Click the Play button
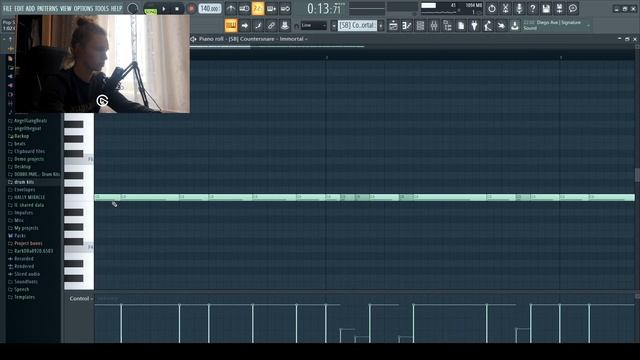 pyautogui.click(x=164, y=9)
